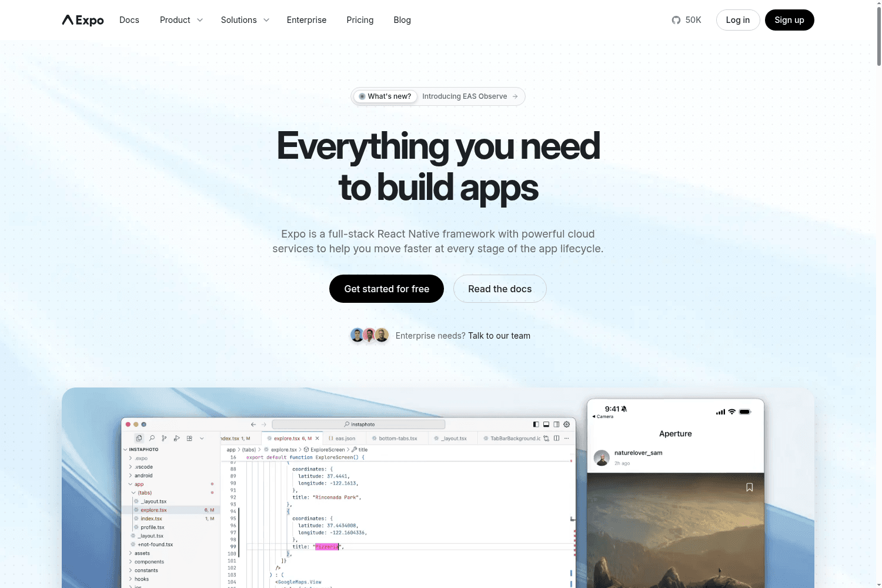The width and height of the screenshot is (882, 588).
Task: Go to the Enterprise nav item
Action: click(x=306, y=20)
